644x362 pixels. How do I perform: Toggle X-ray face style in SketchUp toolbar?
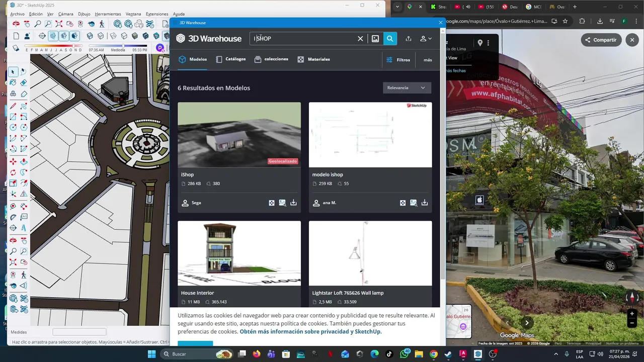(90, 36)
